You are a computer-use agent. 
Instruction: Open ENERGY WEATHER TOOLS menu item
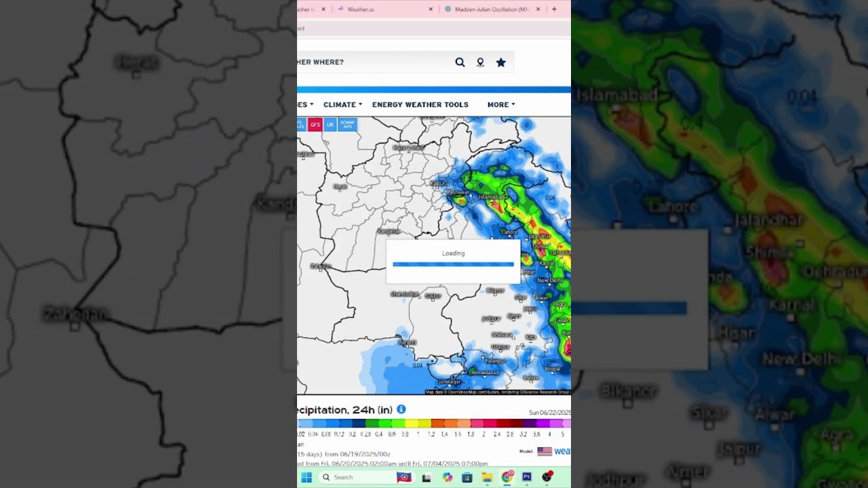(420, 104)
